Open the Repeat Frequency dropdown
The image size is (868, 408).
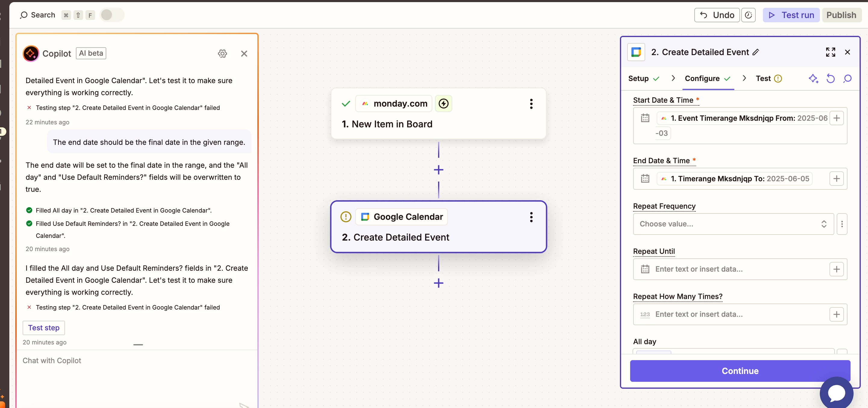pyautogui.click(x=733, y=224)
